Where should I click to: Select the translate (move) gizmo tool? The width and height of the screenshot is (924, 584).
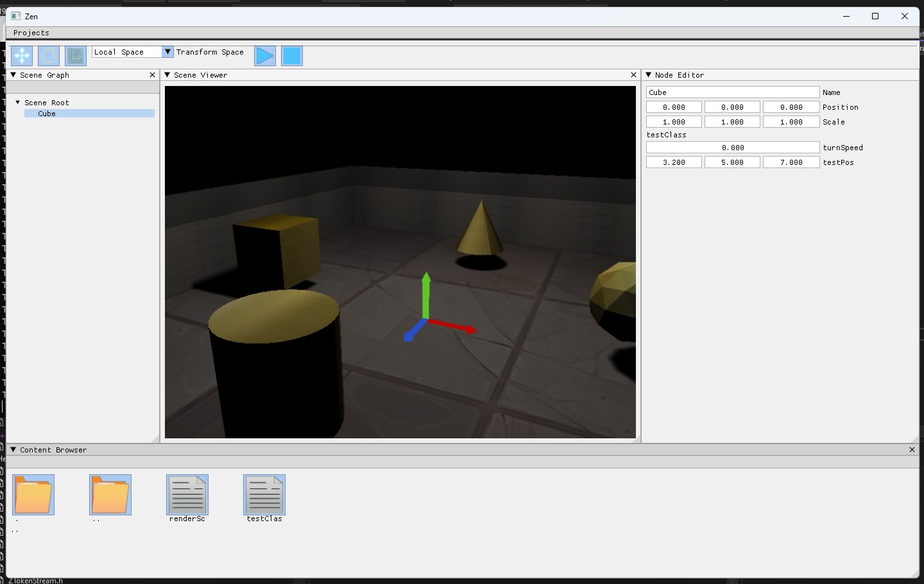22,56
